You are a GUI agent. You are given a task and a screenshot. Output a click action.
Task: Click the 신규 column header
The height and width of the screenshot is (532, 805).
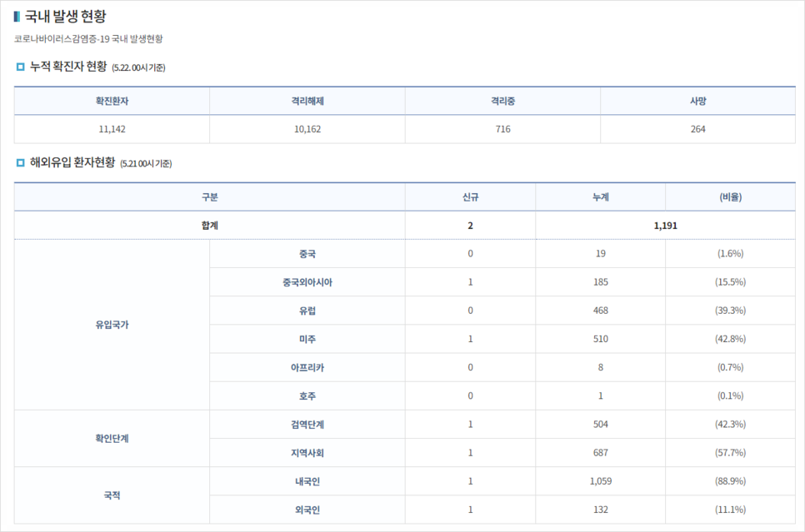point(470,197)
